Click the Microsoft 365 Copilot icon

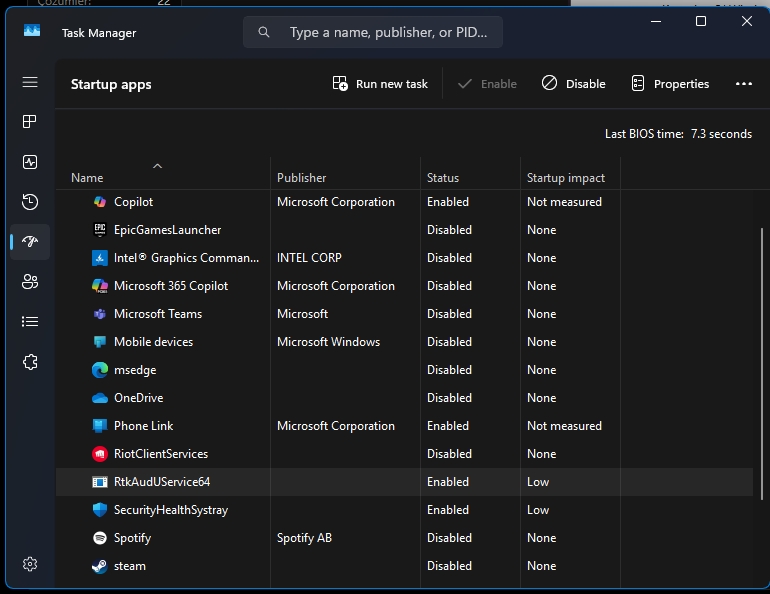pos(100,286)
